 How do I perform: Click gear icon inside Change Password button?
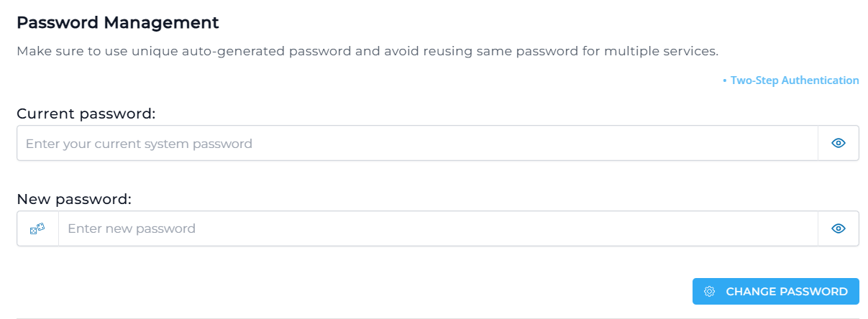709,292
